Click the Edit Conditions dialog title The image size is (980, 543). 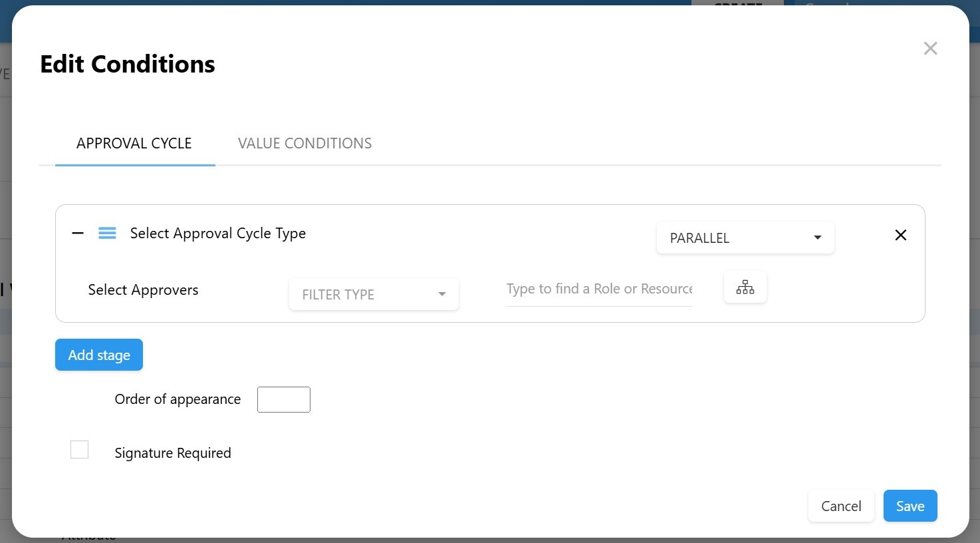pyautogui.click(x=128, y=65)
